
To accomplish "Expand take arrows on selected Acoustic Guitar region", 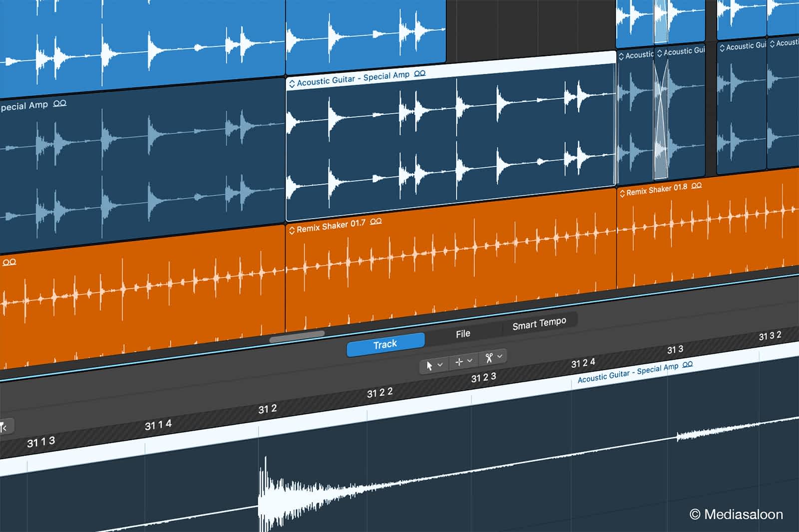I will pyautogui.click(x=292, y=84).
